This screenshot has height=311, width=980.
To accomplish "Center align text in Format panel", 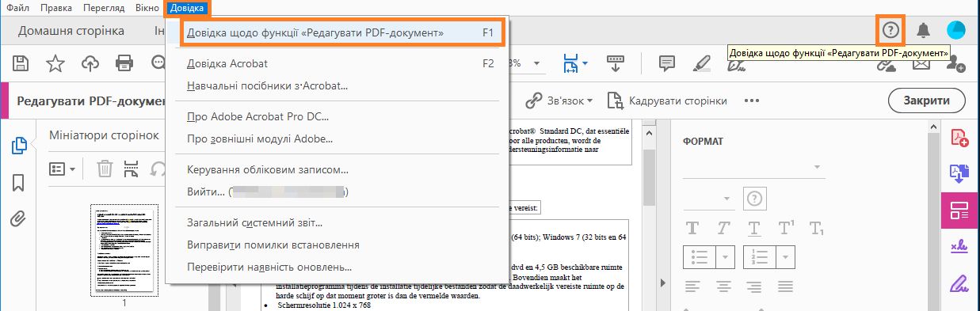I will [x=724, y=286].
